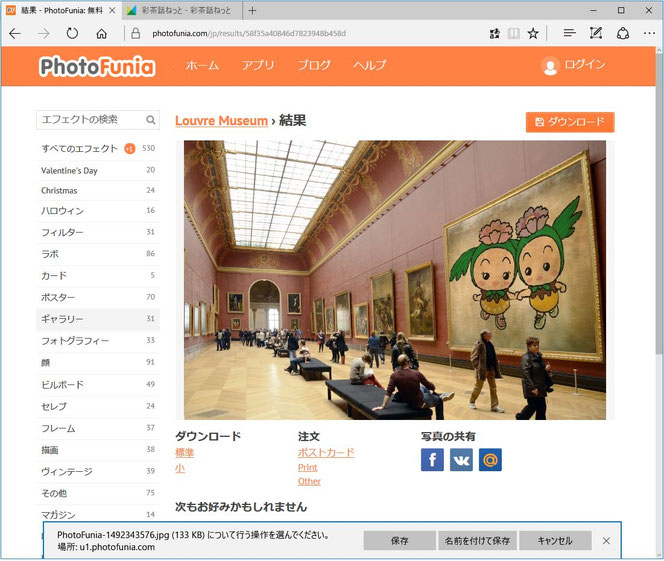664x561 pixels.
Task: Download 小 size link
Action: pos(180,468)
